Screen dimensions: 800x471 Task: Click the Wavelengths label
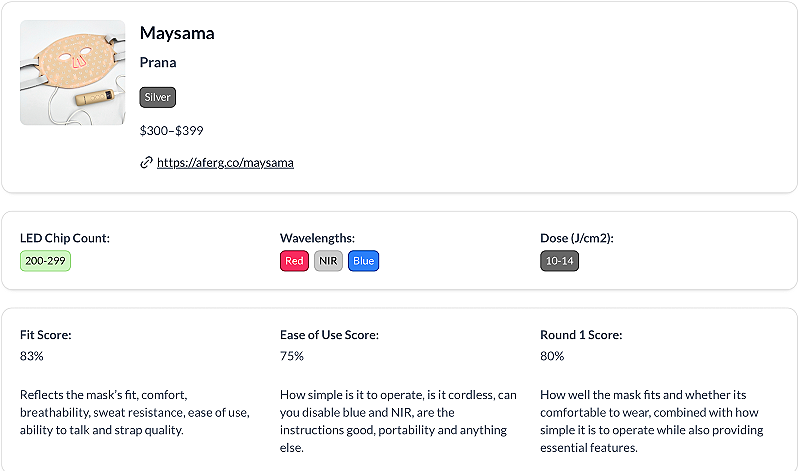pos(317,238)
